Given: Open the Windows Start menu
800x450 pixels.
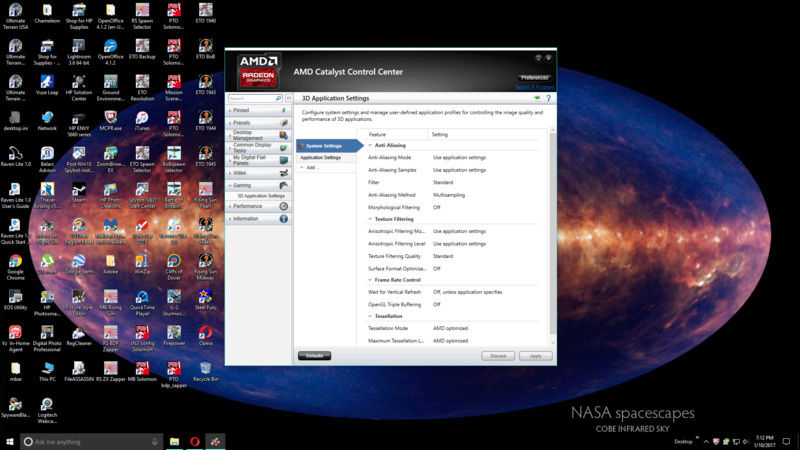Looking at the screenshot, I should click(x=9, y=441).
